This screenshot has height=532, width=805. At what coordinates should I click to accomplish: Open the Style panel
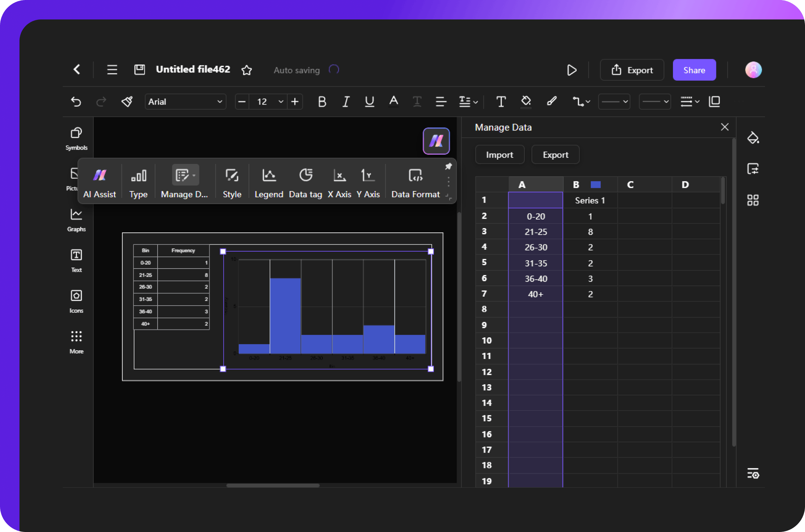(x=232, y=182)
